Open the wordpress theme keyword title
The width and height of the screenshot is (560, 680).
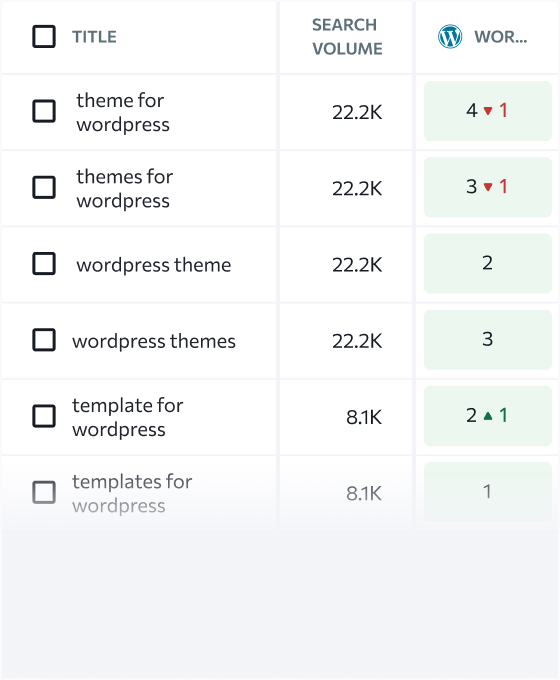point(154,265)
